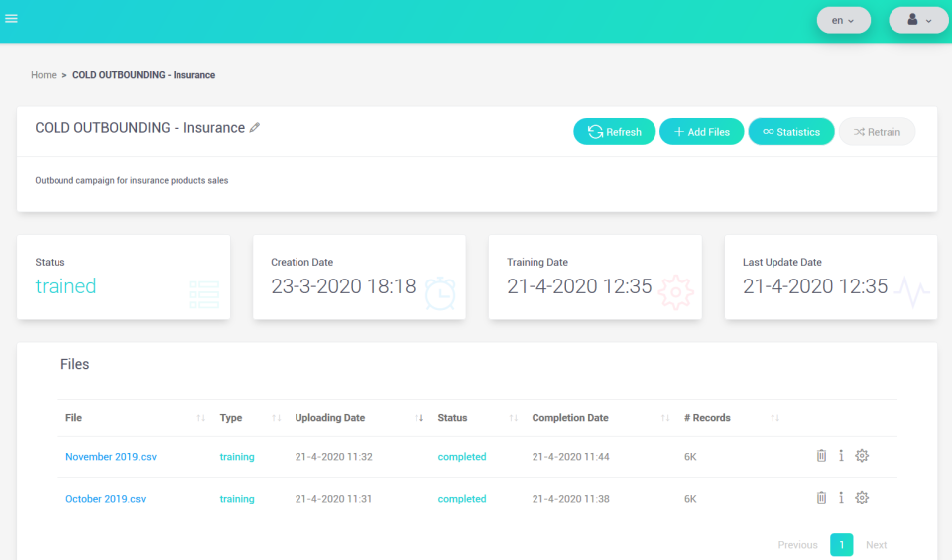Go to Home breadcrumb link
This screenshot has height=560, width=952.
coord(44,75)
